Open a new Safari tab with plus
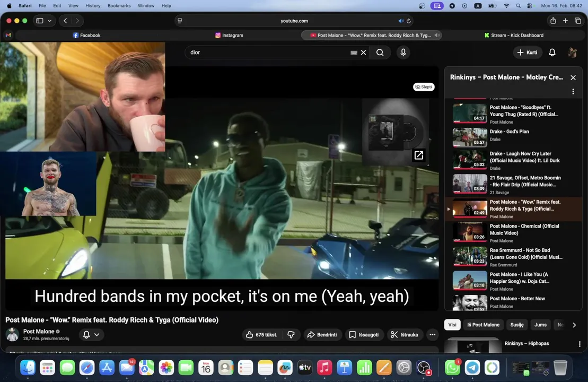 click(x=565, y=21)
